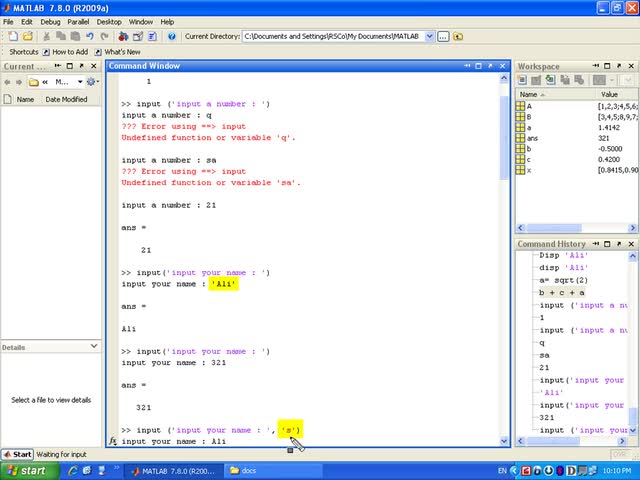
Task: Open the Simulink library icon
Action: (x=123, y=36)
